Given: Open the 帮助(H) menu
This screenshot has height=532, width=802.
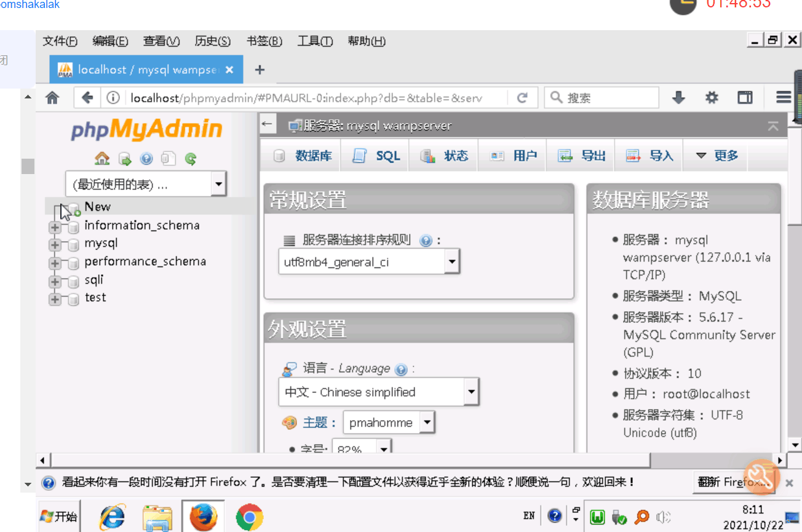Looking at the screenshot, I should pos(367,41).
